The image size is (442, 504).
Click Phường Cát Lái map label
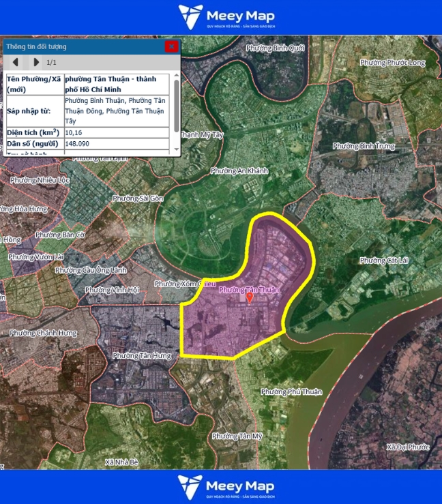coord(383,261)
